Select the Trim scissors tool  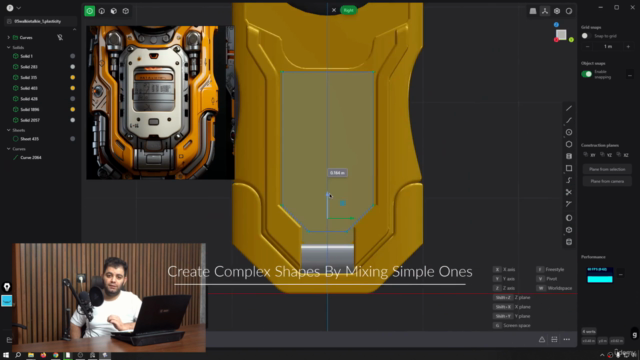569,192
